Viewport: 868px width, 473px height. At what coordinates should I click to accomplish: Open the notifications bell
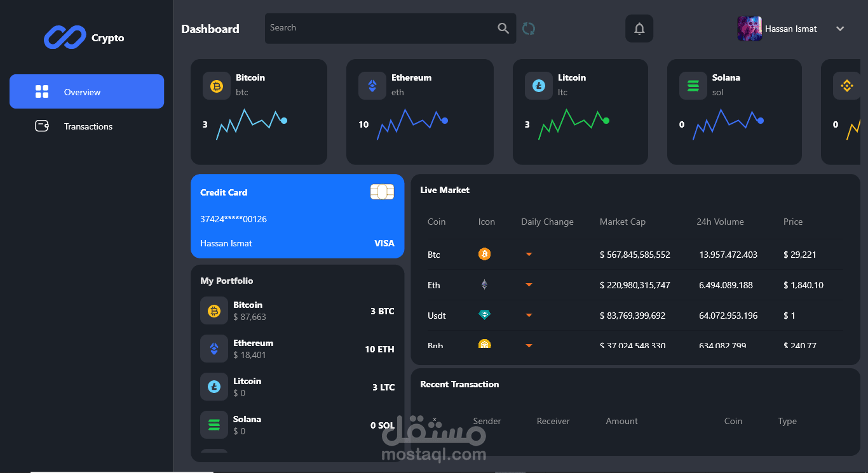pos(639,28)
